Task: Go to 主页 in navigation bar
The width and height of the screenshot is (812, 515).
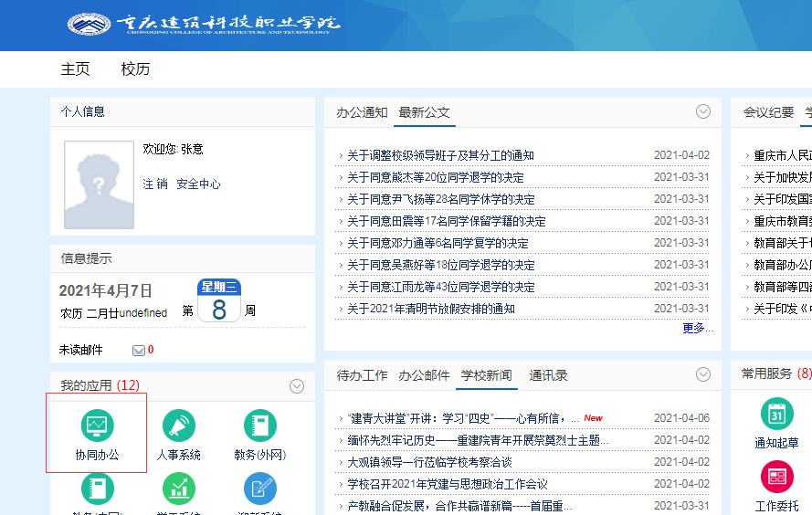Action: [75, 68]
